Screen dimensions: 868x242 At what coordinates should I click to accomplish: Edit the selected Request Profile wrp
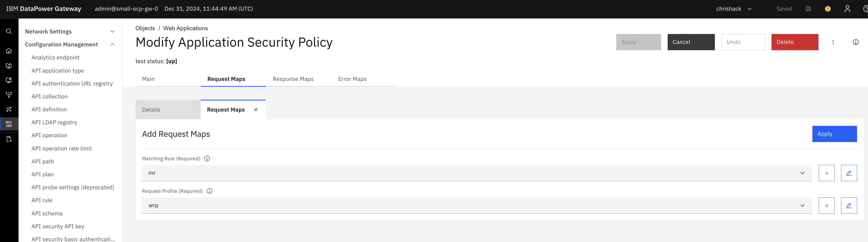pyautogui.click(x=848, y=206)
